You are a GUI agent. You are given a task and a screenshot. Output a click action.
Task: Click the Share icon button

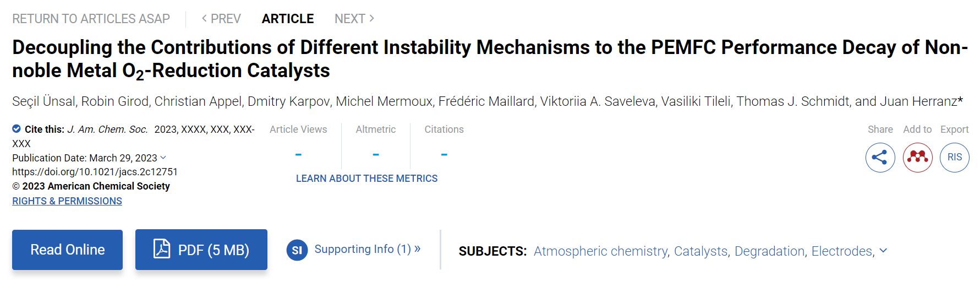[x=880, y=158]
